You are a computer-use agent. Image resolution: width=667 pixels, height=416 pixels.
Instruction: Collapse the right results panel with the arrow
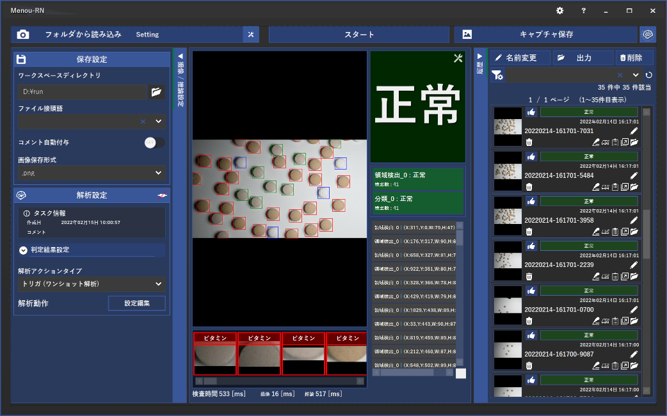click(480, 56)
